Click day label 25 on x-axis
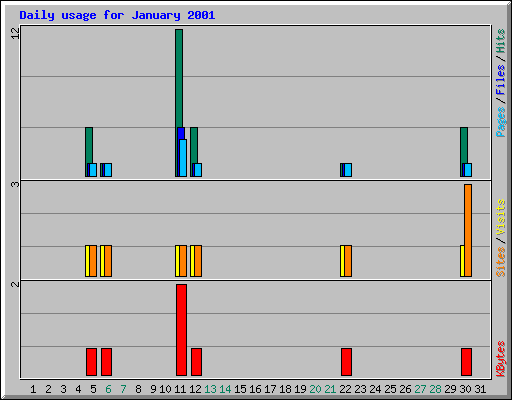 pyautogui.click(x=390, y=389)
